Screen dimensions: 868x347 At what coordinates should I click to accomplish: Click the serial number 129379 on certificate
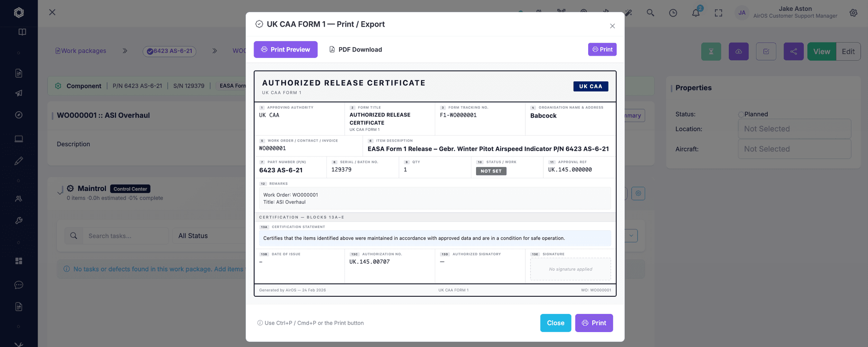[341, 170]
